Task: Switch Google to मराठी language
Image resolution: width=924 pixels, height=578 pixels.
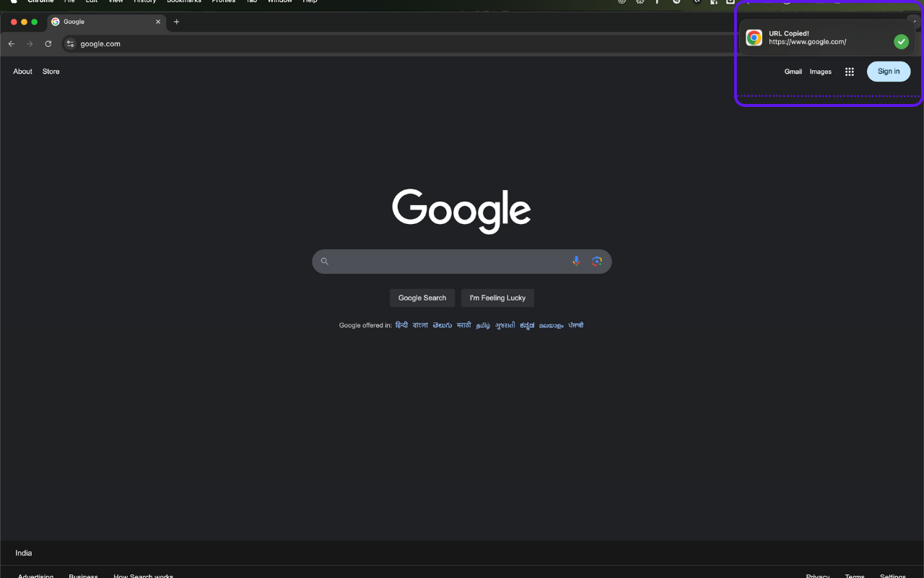Action: 464,325
